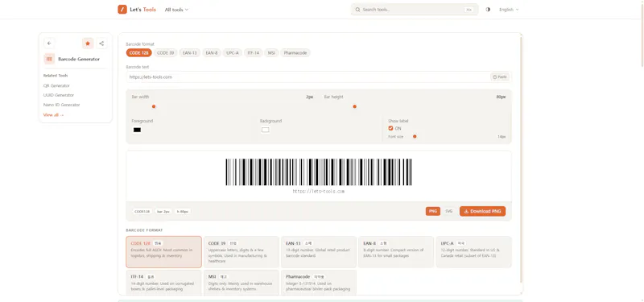This screenshot has height=302, width=644.
Task: Open the English language dropdown
Action: point(509,10)
